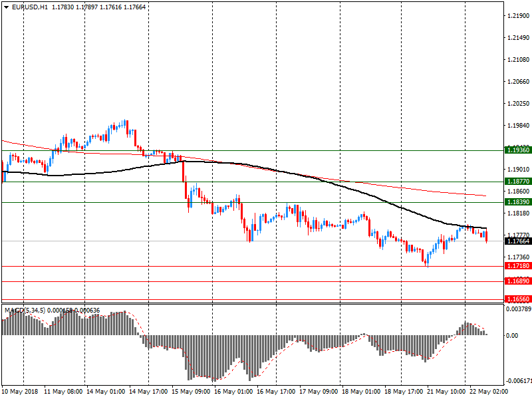Select the 16 May 01:00 time label

[x=233, y=392]
